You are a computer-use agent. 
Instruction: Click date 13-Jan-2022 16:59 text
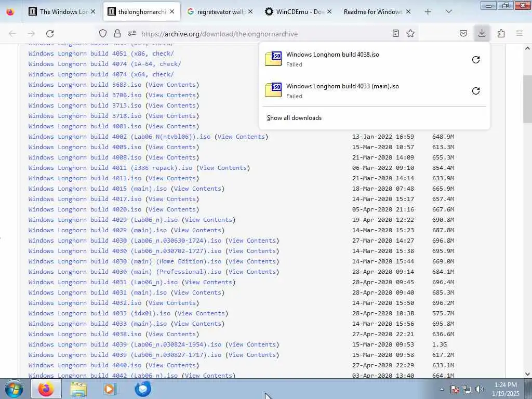coord(383,137)
